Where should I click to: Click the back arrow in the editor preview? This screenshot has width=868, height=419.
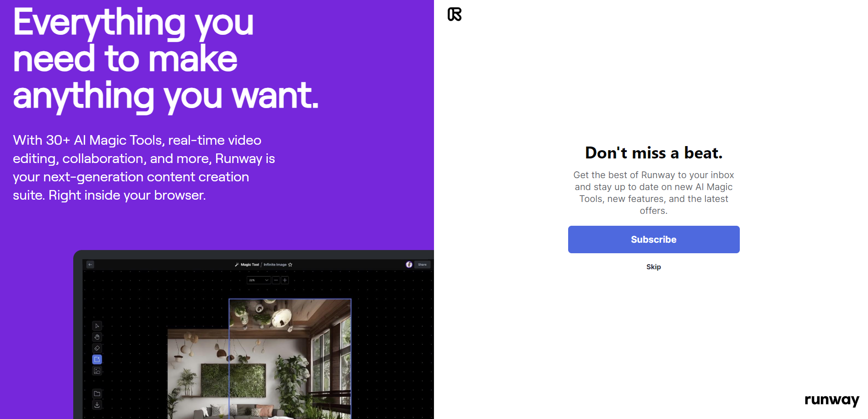(90, 264)
